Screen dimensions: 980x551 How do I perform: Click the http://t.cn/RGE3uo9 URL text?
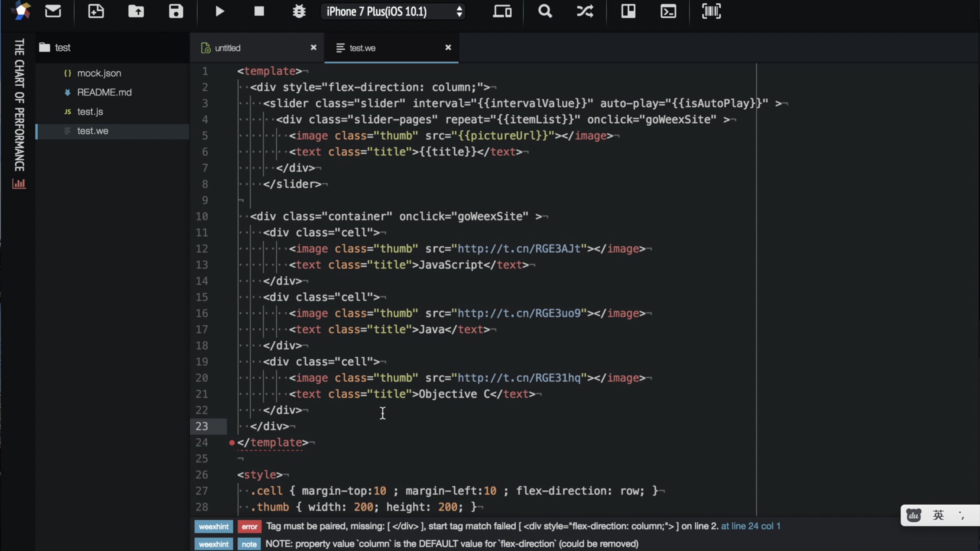click(519, 313)
